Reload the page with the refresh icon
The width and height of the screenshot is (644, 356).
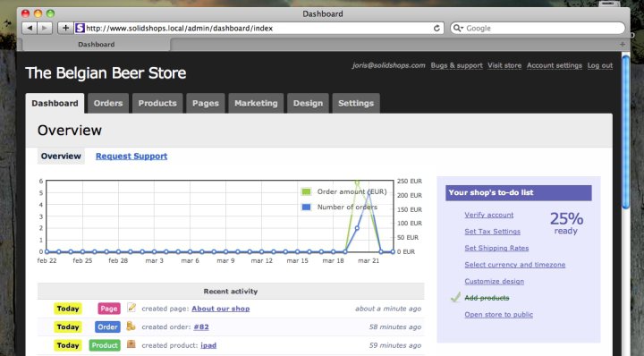pyautogui.click(x=436, y=28)
